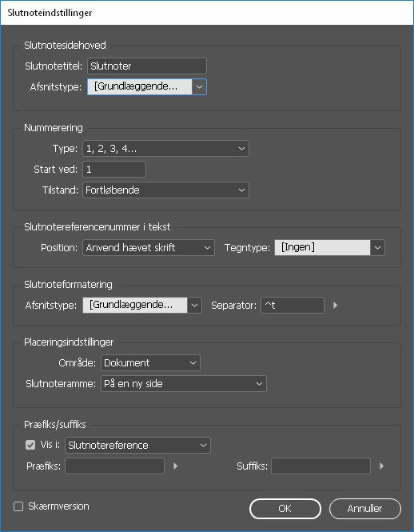Select the Separator text field
This screenshot has width=414, height=532.
[293, 305]
